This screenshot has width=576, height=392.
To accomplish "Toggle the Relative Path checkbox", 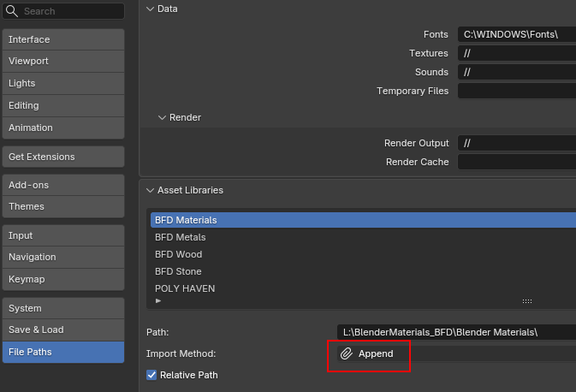I will pyautogui.click(x=151, y=375).
